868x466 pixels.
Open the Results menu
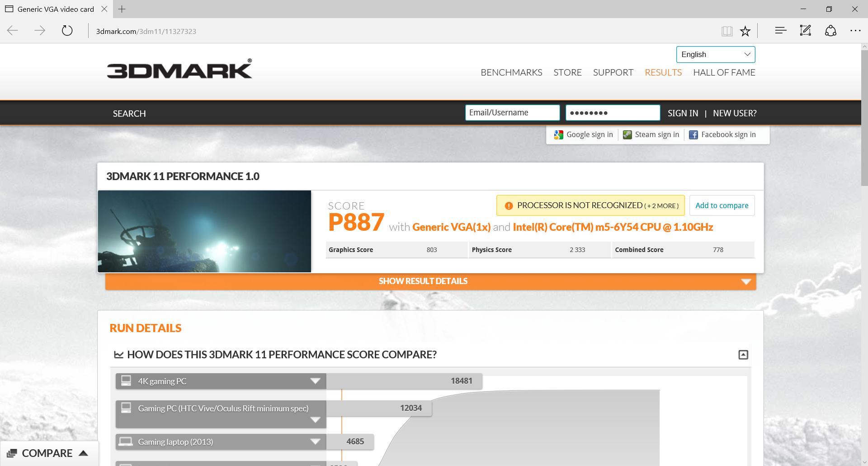663,72
